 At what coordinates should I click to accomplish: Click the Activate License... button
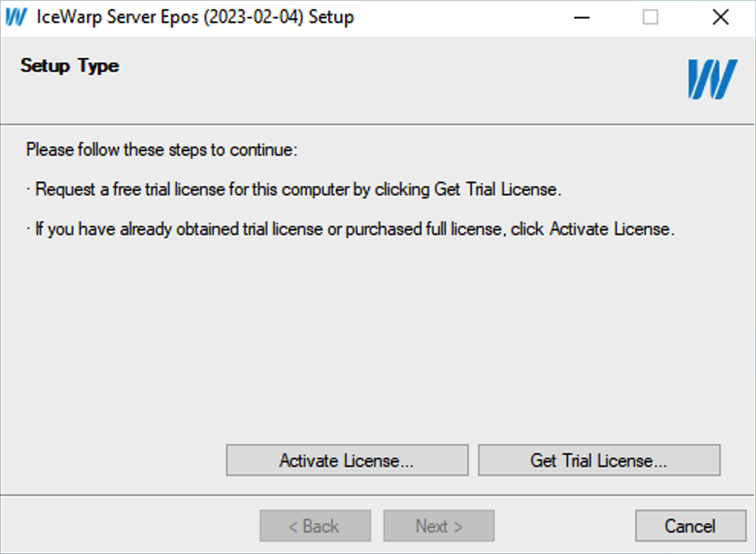click(x=347, y=461)
